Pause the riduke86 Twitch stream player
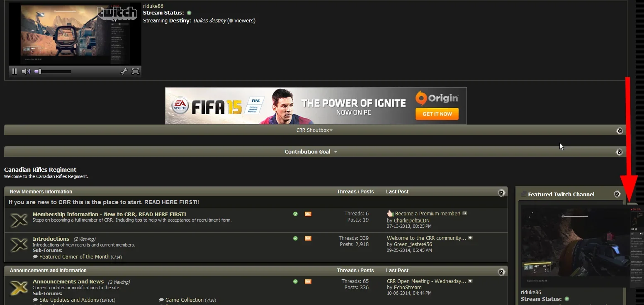The image size is (644, 305). click(x=15, y=71)
